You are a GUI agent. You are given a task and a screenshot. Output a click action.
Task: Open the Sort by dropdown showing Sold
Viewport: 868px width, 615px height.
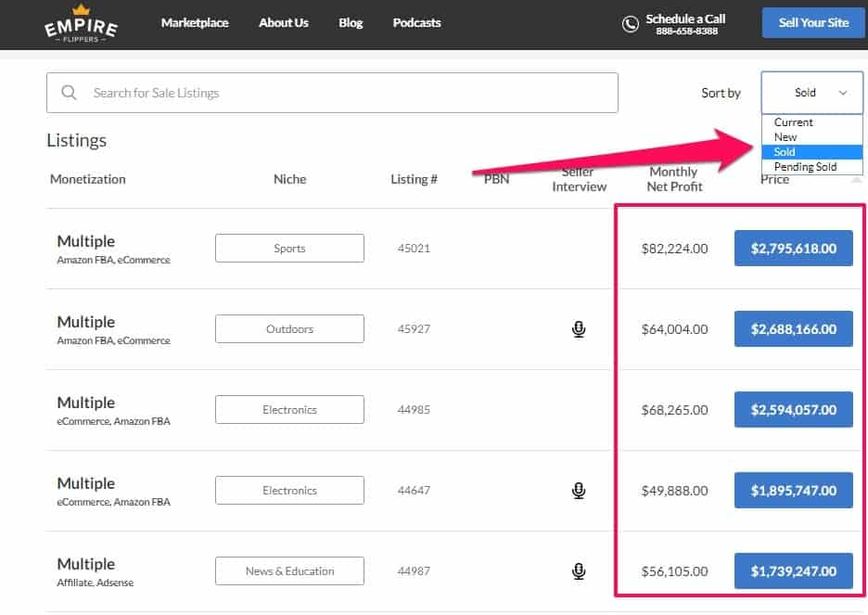click(811, 93)
